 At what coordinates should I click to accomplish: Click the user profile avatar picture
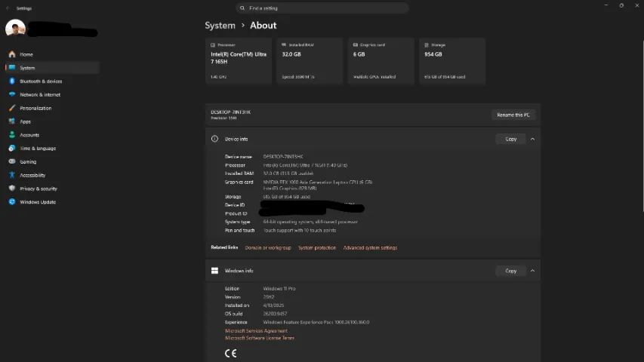coord(16,29)
